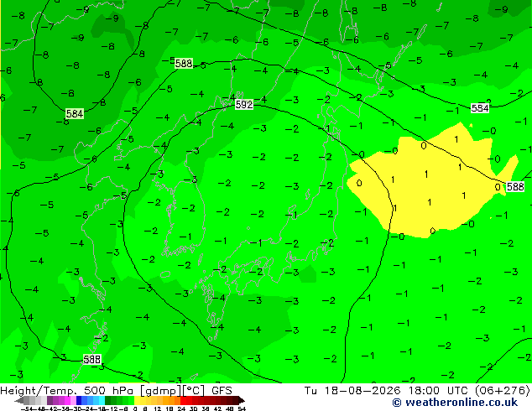Click the 588 label at the map's right edge
Screen dimensions: 532x411
point(515,186)
